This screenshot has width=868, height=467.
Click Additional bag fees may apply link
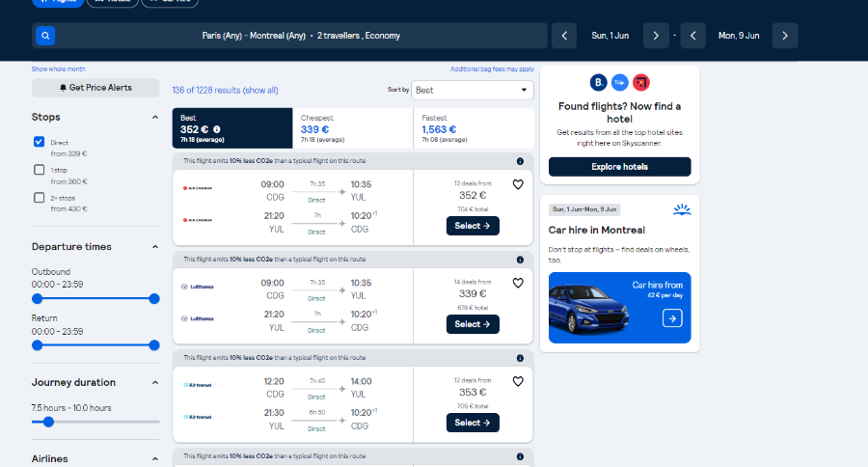[492, 69]
